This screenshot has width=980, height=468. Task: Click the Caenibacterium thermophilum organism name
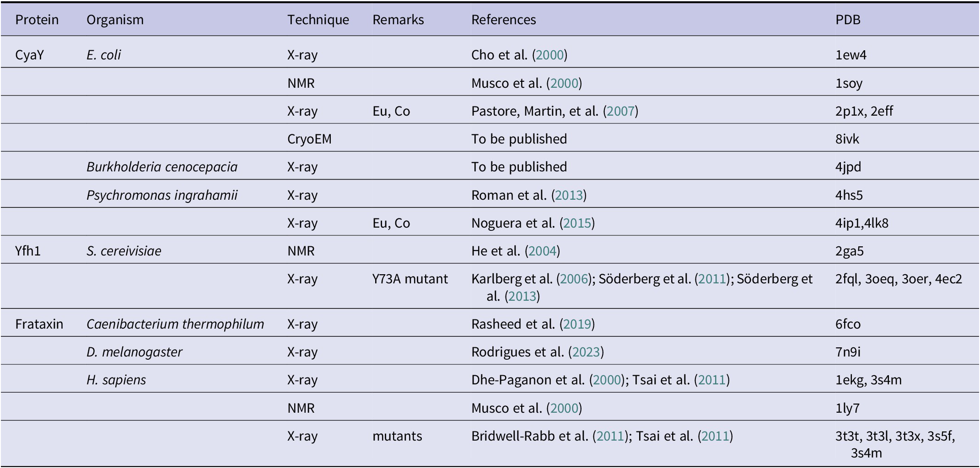(175, 324)
